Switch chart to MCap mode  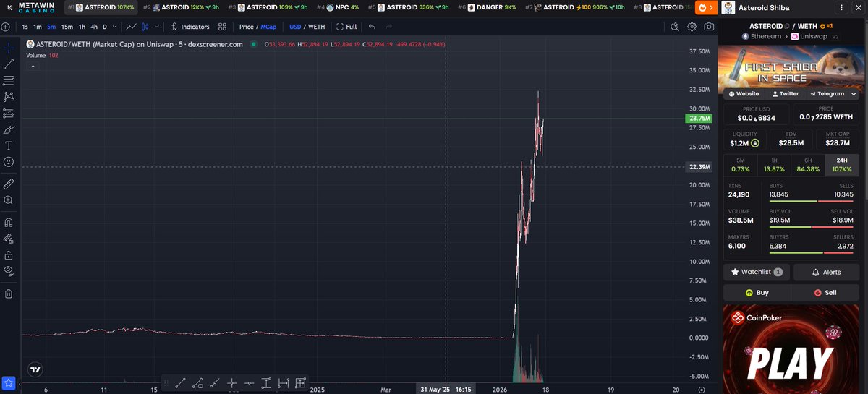pyautogui.click(x=269, y=27)
